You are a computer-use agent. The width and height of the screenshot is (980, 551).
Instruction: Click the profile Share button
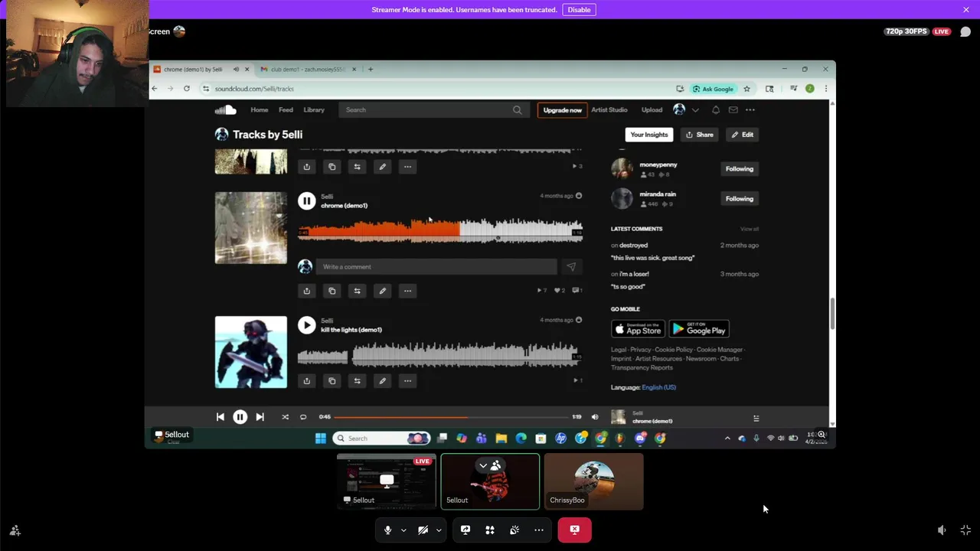(x=700, y=135)
